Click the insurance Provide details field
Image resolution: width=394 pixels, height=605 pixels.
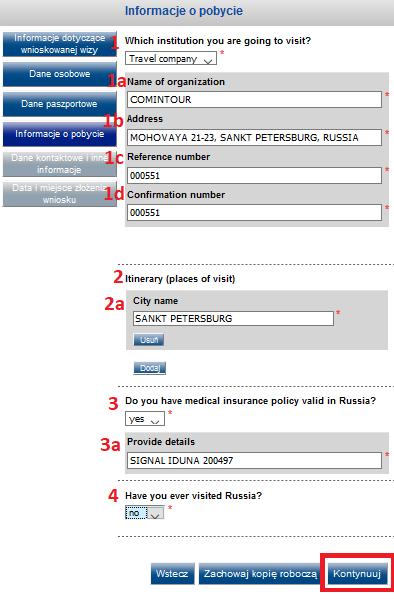click(254, 460)
